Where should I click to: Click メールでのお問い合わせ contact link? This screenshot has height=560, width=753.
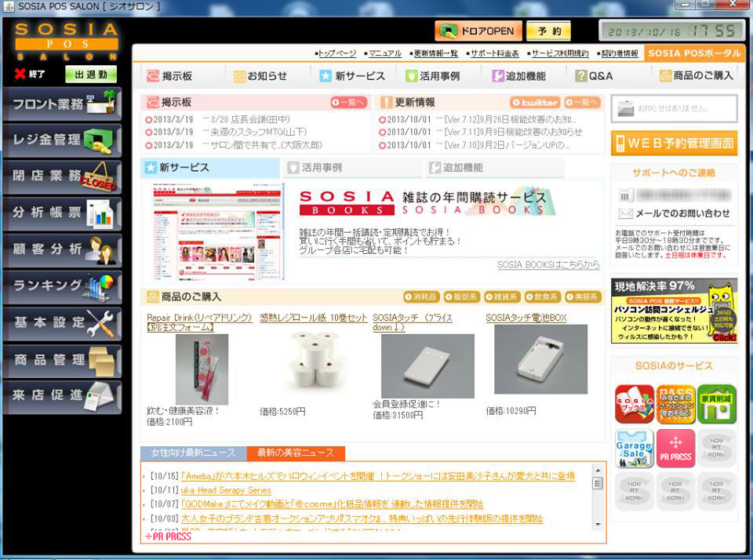coord(675,213)
